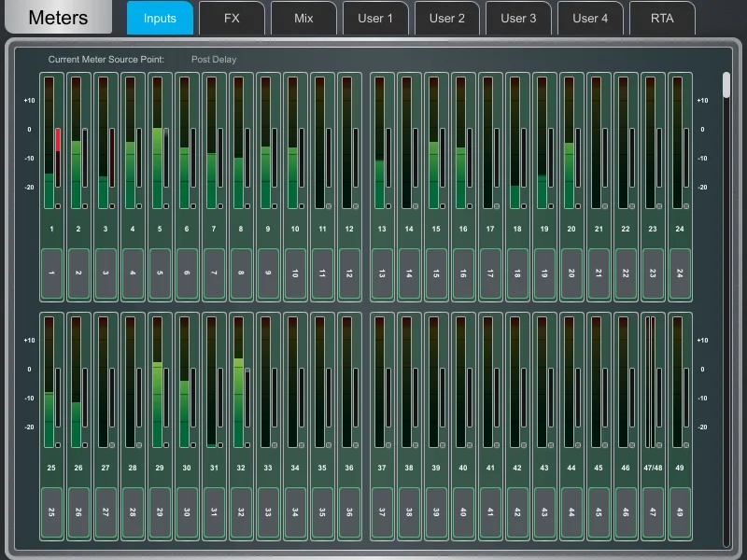Click the channel 32 level meter
Viewport: 747px width, 560px height.
tap(239, 383)
